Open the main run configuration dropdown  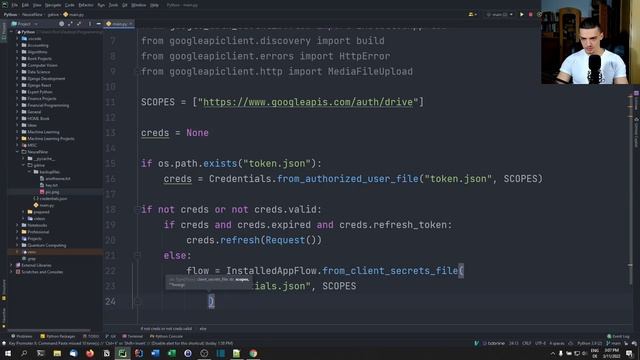coord(500,14)
